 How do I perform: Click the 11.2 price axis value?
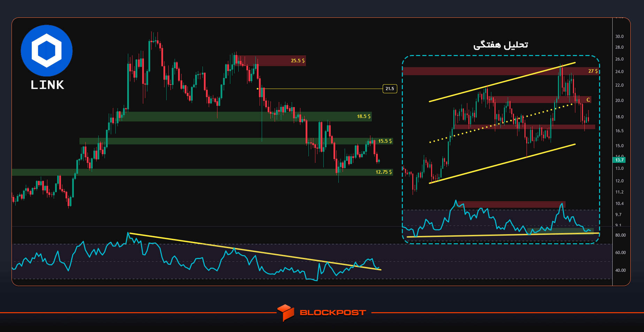tap(619, 192)
